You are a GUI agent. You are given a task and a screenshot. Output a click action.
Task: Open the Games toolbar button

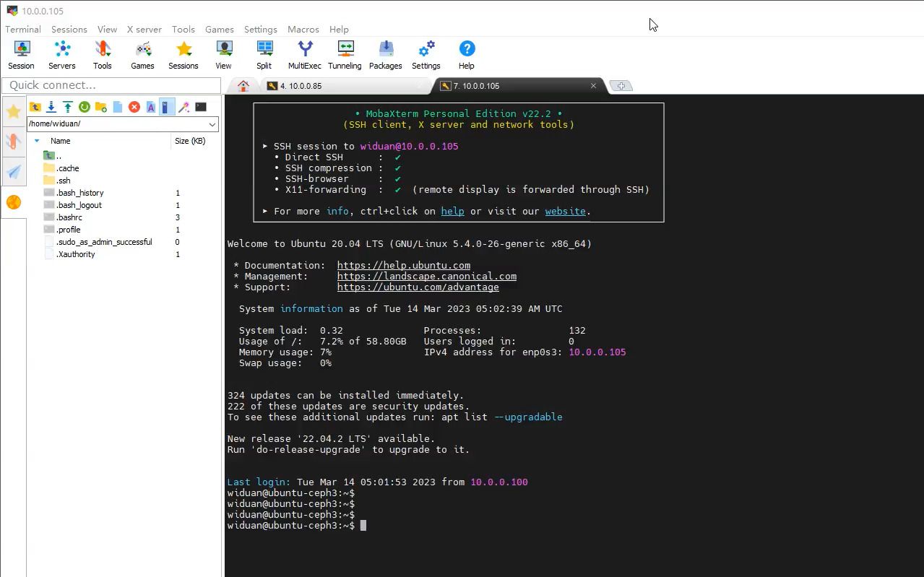coord(142,55)
